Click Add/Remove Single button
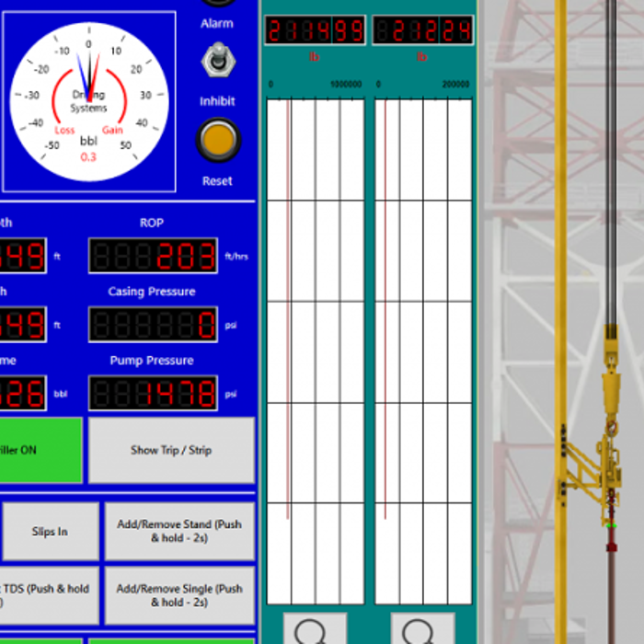 (x=179, y=595)
